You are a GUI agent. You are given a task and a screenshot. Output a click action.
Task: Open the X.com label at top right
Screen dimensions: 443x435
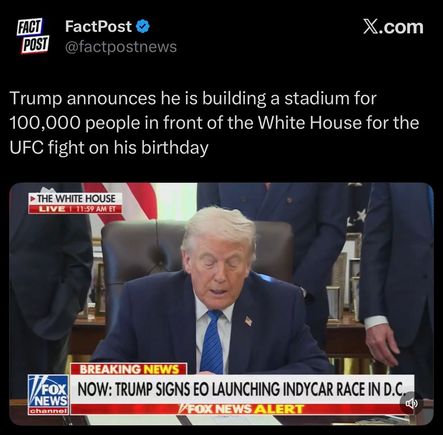(x=393, y=27)
